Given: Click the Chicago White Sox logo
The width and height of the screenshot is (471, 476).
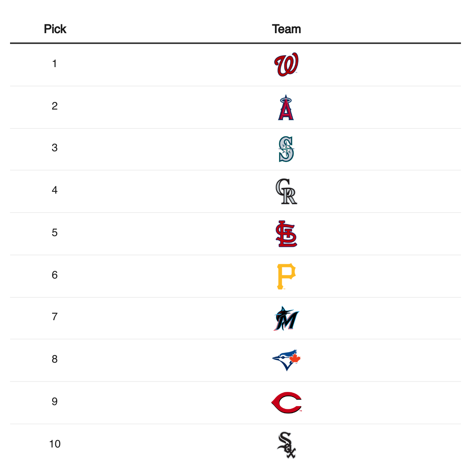Looking at the screenshot, I should 286,445.
